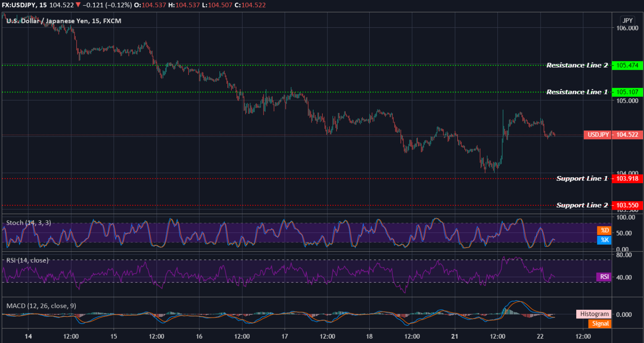Click the pink Histogram legend tag
644x343 pixels.
coord(594,314)
